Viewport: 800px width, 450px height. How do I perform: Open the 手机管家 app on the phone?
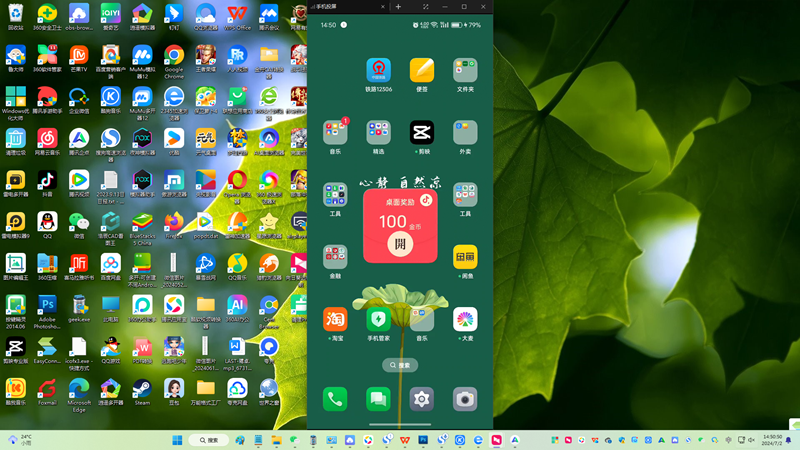(378, 319)
